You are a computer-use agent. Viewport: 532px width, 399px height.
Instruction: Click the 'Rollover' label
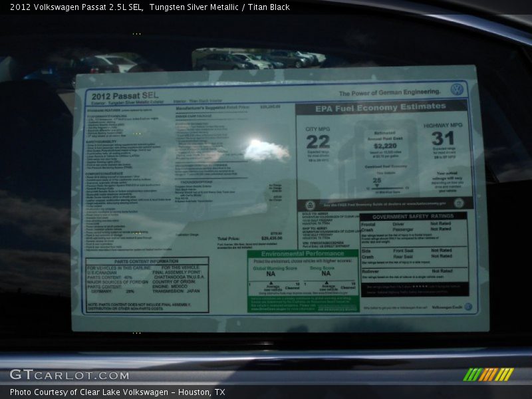tap(370, 271)
